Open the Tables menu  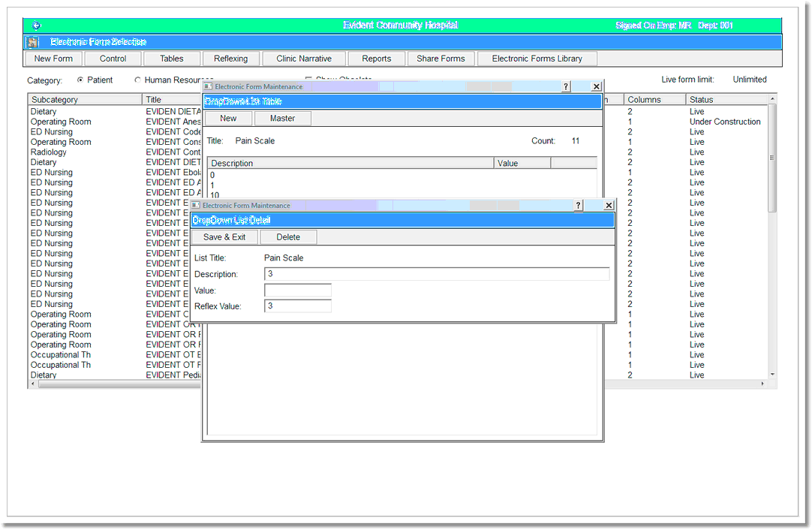171,59
